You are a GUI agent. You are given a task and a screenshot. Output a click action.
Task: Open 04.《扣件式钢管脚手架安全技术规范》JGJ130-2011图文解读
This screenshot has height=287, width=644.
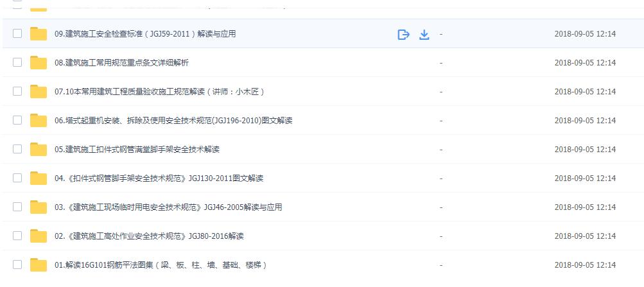pyautogui.click(x=159, y=178)
